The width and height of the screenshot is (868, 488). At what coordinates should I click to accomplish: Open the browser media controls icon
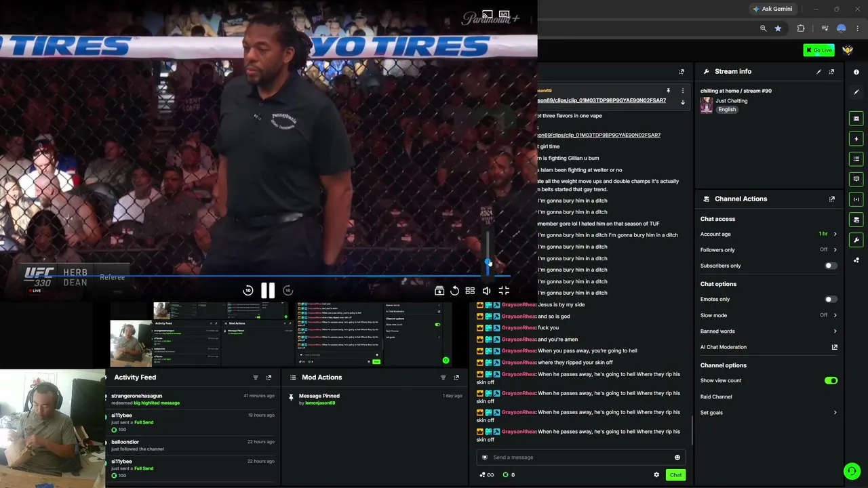[825, 28]
